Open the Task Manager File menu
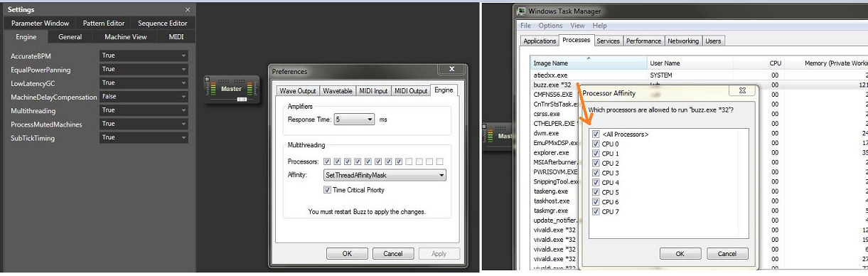This screenshot has width=868, height=276. click(x=526, y=26)
